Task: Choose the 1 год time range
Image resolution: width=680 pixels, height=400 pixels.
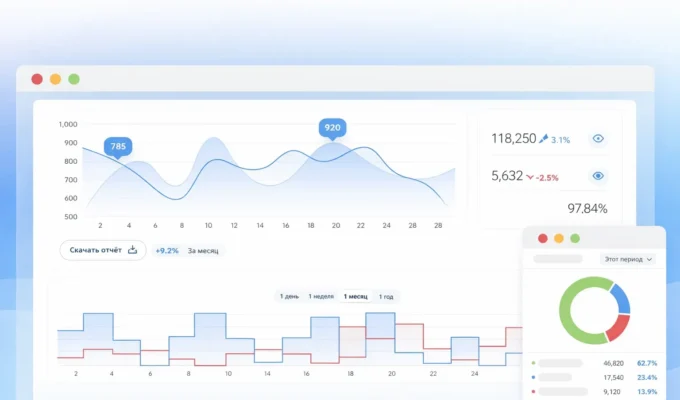Action: [x=385, y=297]
